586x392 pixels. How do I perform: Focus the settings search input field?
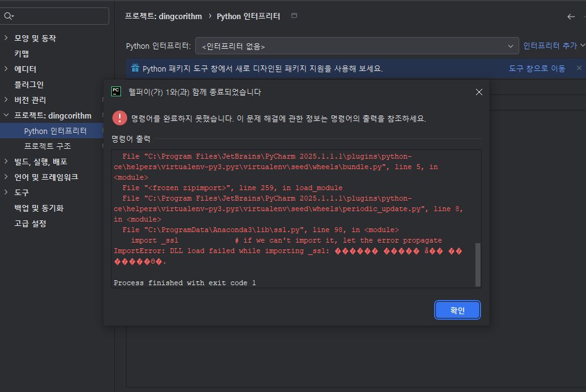[x=55, y=15]
